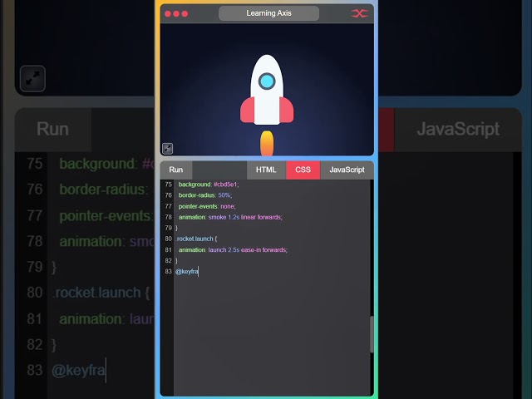Image resolution: width=532 pixels, height=399 pixels.
Task: Click the blurred background Run button
Action: pyautogui.click(x=53, y=130)
